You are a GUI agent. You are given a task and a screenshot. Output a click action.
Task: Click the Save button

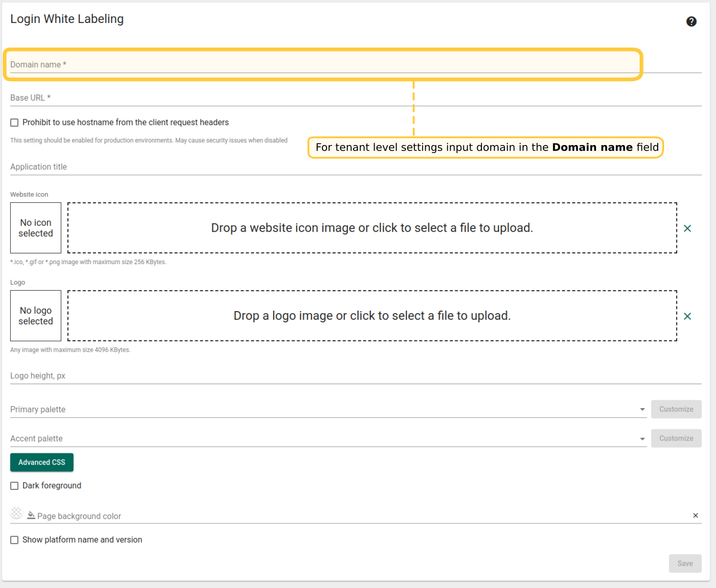pyautogui.click(x=685, y=563)
